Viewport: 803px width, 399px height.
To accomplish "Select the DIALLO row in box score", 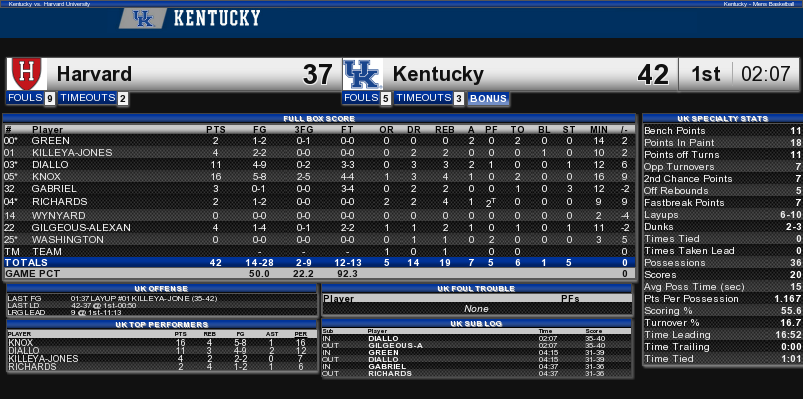I will [319, 164].
